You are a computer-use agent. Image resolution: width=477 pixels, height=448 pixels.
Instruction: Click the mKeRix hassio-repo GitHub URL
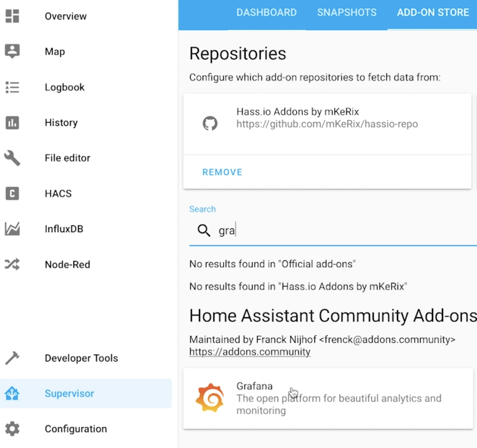[327, 124]
